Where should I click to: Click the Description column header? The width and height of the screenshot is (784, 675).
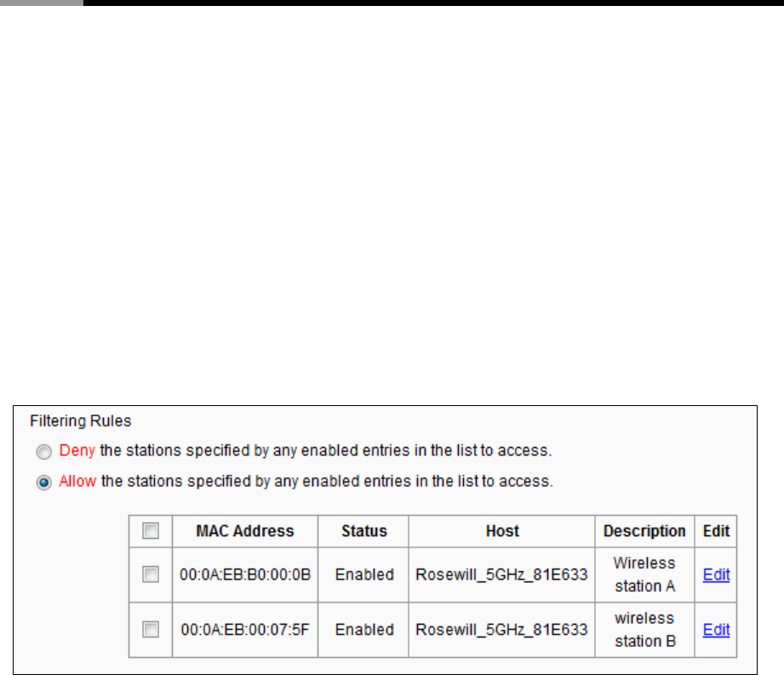click(x=644, y=531)
